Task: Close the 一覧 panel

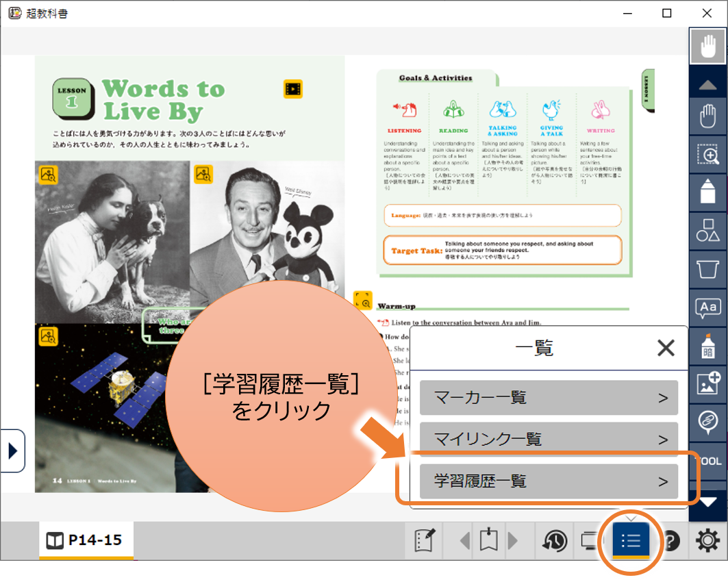Action: [666, 348]
